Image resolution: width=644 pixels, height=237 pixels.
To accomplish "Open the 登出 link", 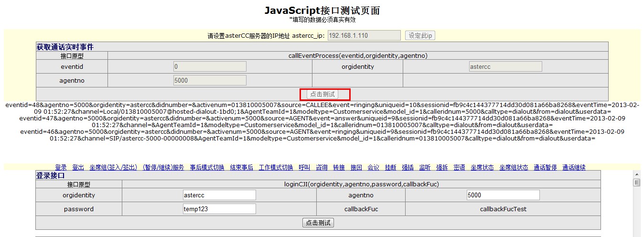I will coord(78,167).
